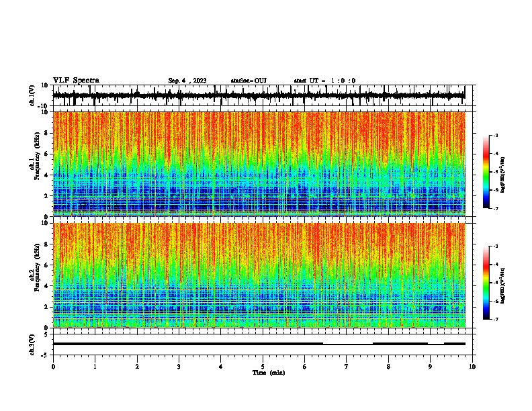Click the time axis tick label "10"
The height and width of the screenshot is (411, 532).
pos(472,367)
